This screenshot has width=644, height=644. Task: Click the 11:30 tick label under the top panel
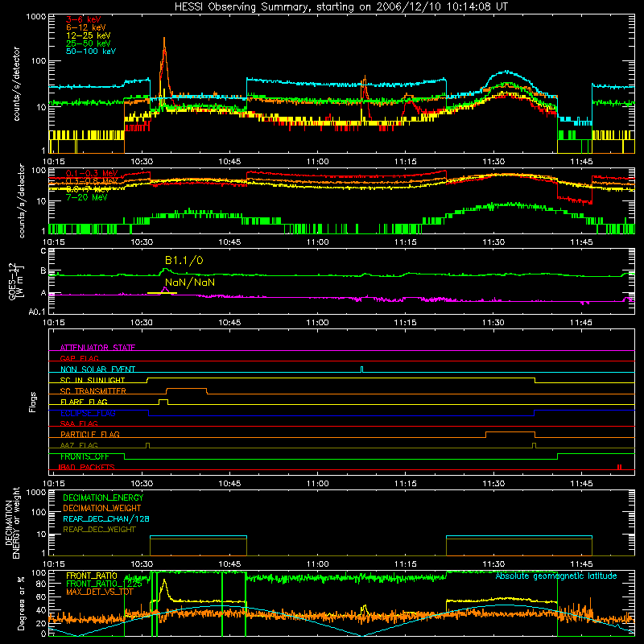point(493,162)
